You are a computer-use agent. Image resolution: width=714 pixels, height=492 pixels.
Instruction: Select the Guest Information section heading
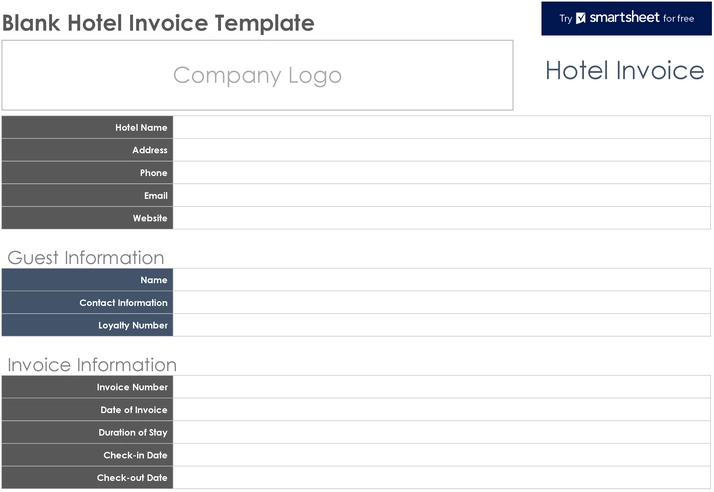click(86, 258)
